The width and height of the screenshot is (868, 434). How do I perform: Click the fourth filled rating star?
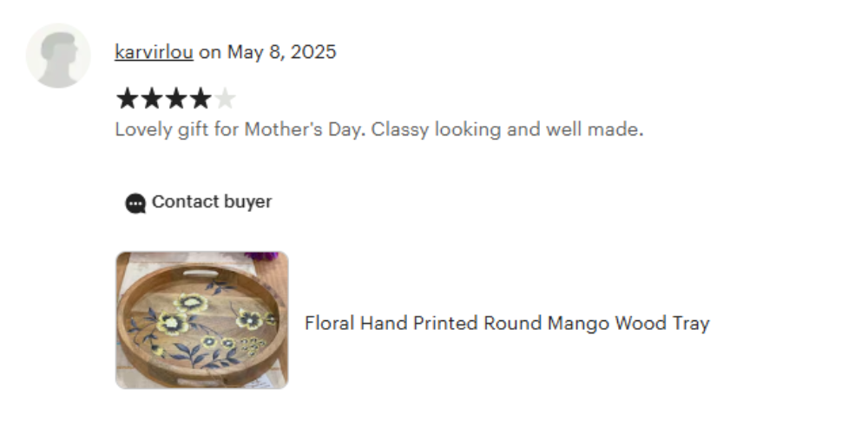pyautogui.click(x=200, y=99)
